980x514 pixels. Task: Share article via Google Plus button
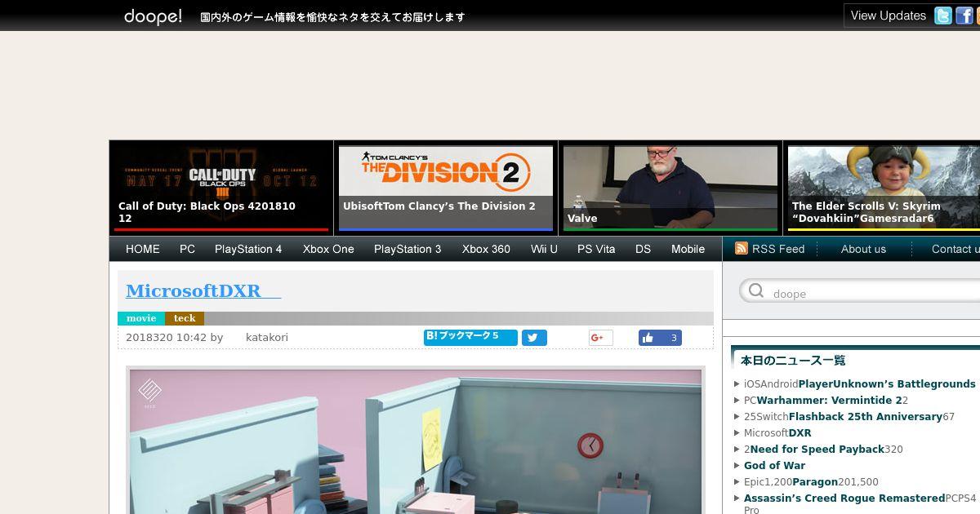[x=600, y=338]
